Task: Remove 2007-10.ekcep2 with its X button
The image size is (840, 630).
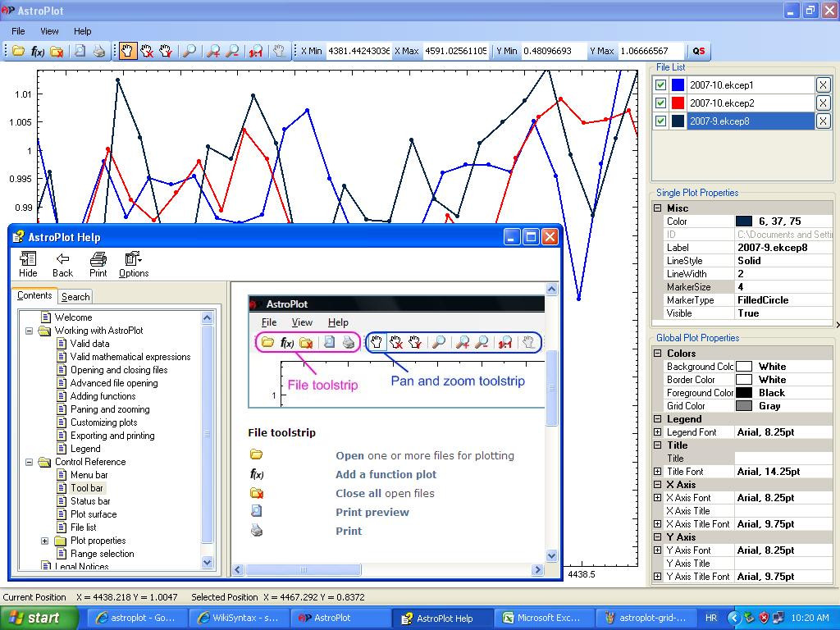Action: [823, 103]
